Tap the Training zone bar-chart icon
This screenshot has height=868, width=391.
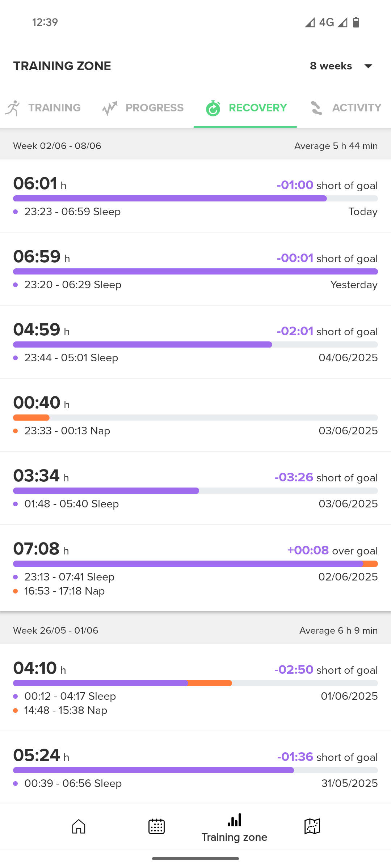234,820
